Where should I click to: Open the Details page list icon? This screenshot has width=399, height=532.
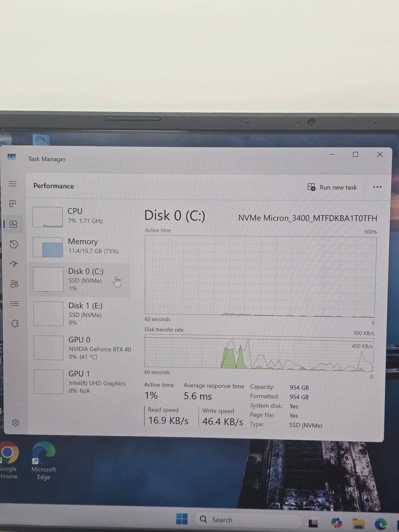click(15, 304)
